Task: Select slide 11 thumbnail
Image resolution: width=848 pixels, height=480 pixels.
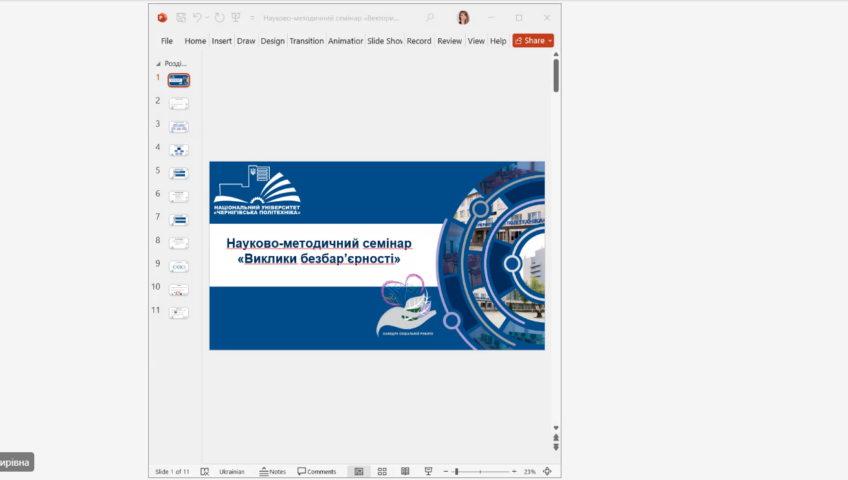Action: point(178,313)
